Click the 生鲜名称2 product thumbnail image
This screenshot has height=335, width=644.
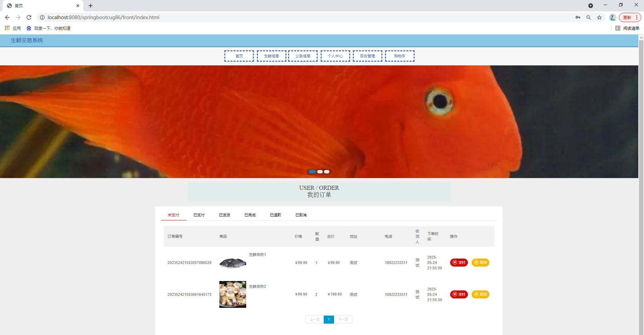point(232,294)
